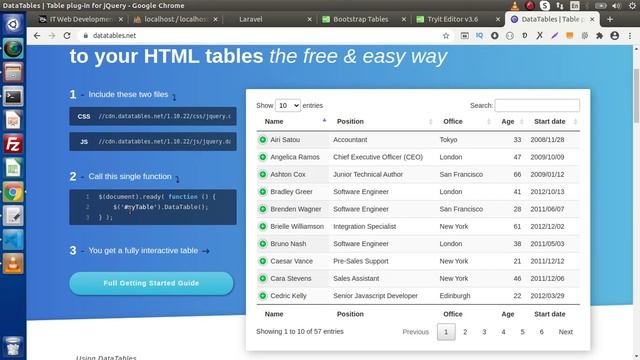This screenshot has width=640, height=360.
Task: Open the Show entries dropdown
Action: pos(288,105)
